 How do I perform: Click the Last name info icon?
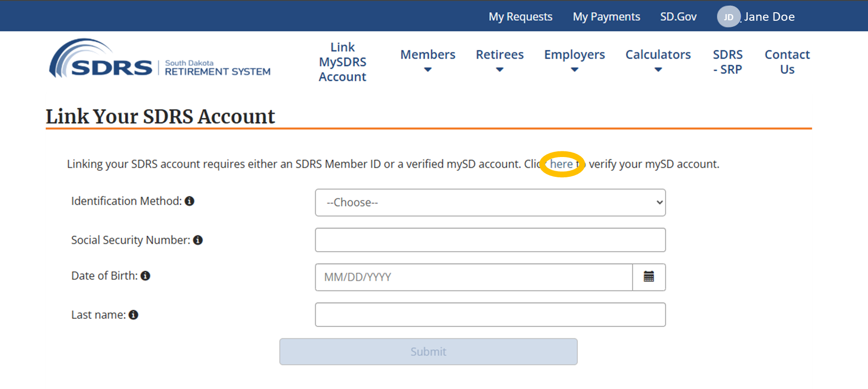[134, 315]
